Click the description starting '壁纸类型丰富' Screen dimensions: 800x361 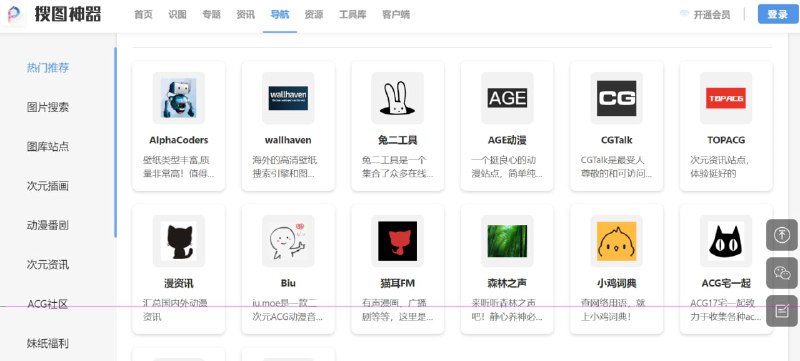(179, 167)
